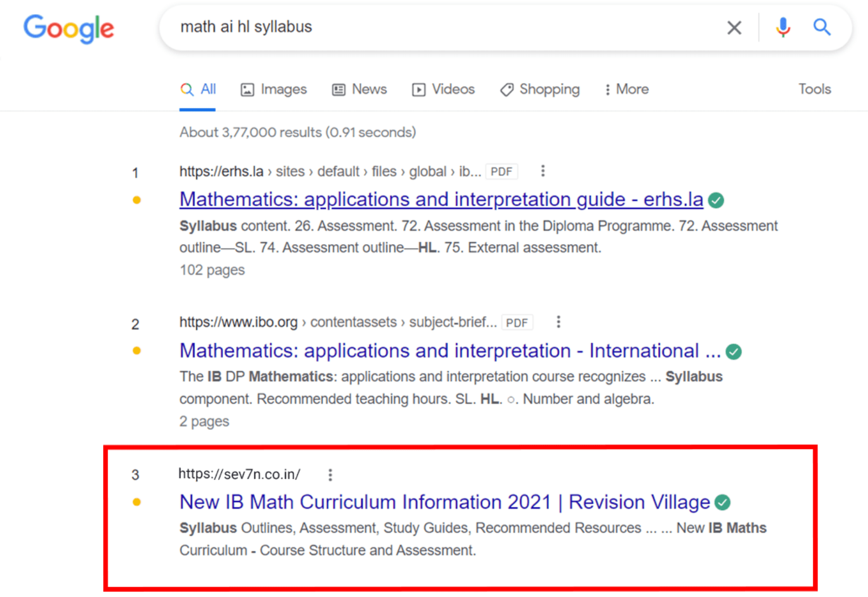868x597 pixels.
Task: Open the Videos tab
Action: (x=444, y=90)
